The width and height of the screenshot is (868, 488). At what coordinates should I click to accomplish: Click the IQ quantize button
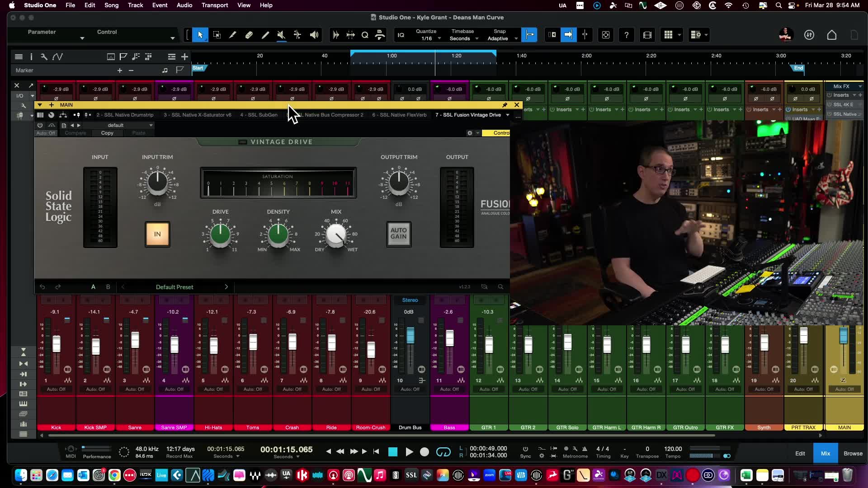tap(401, 35)
